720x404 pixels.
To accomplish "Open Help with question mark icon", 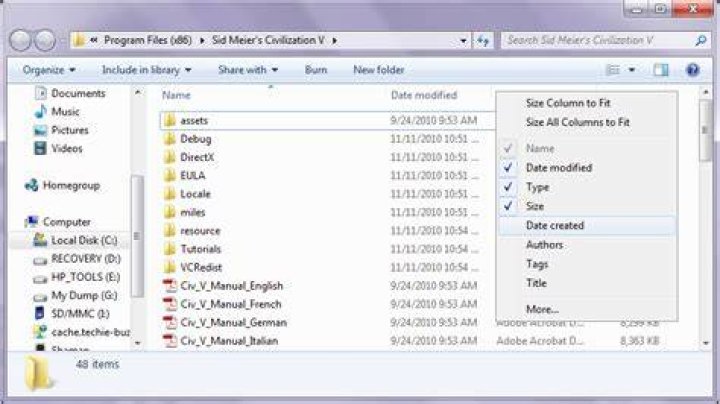I will click(692, 70).
